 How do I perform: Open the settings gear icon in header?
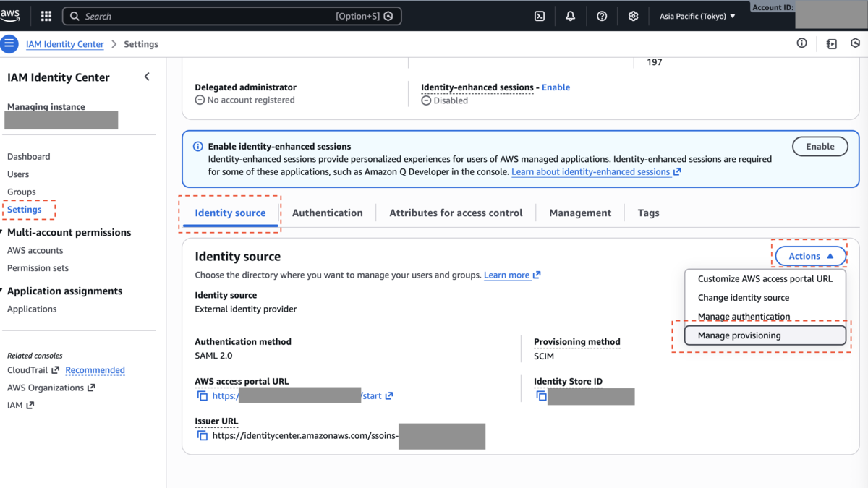[634, 16]
